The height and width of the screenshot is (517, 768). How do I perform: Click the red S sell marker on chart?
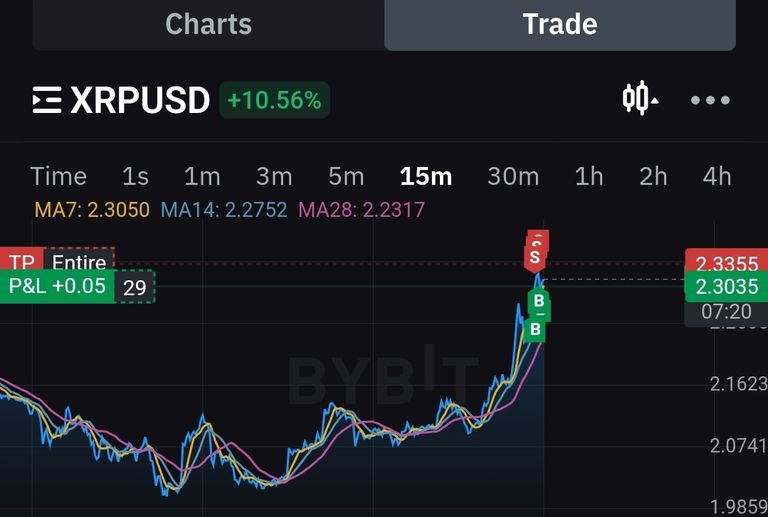point(535,256)
